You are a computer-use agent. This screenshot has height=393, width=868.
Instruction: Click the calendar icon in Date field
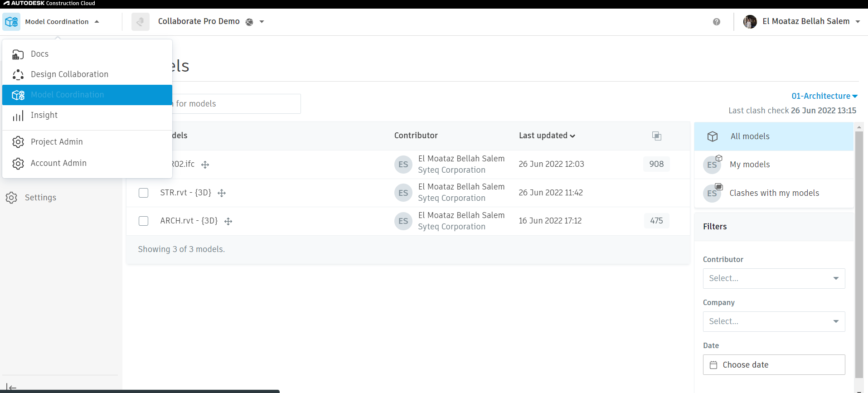coord(713,365)
